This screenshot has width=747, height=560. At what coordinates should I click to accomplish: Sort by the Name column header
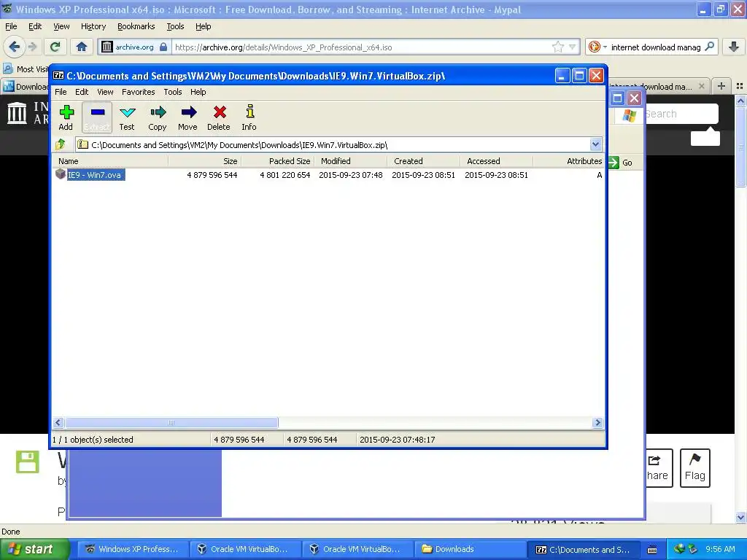[110, 161]
